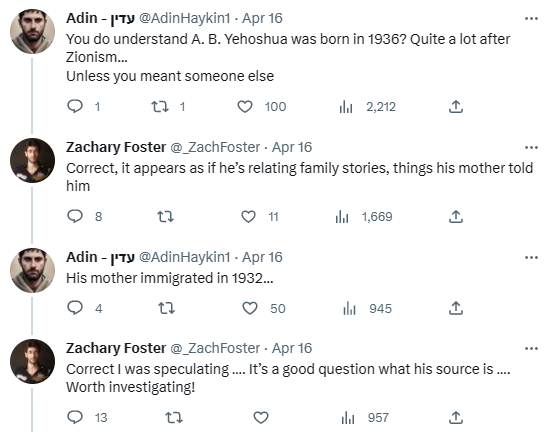This screenshot has height=432, width=550.
Task: Open more options on Zachary's family stories tweet
Action: 531,147
